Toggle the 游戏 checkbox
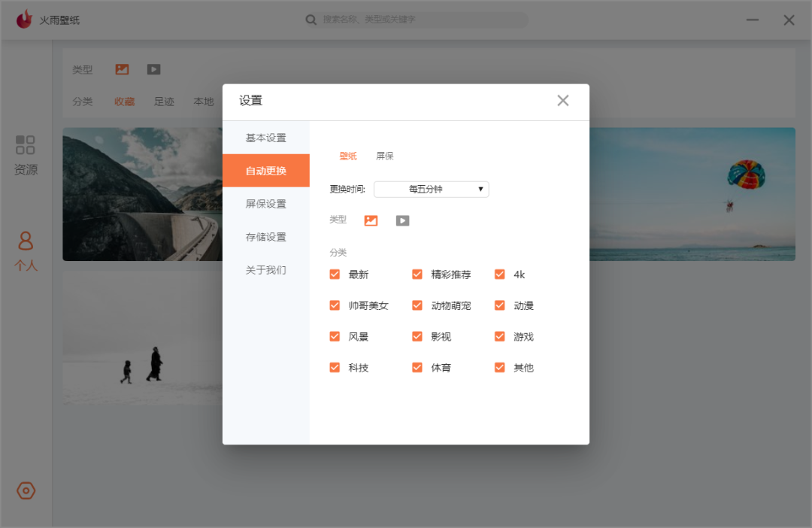Image resolution: width=812 pixels, height=528 pixels. [500, 336]
